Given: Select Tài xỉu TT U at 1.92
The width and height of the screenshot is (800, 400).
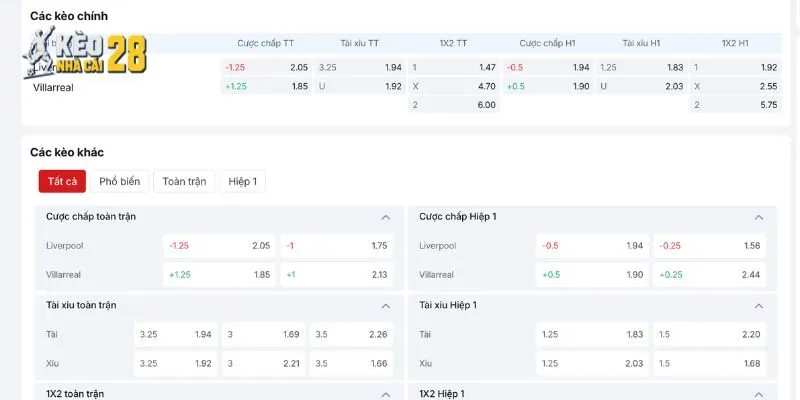Looking at the screenshot, I should [360, 86].
